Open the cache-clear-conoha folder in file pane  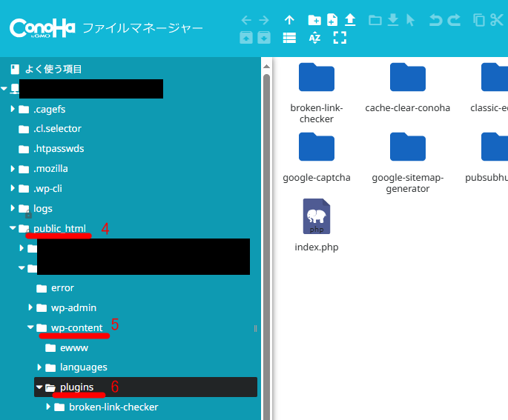408,88
